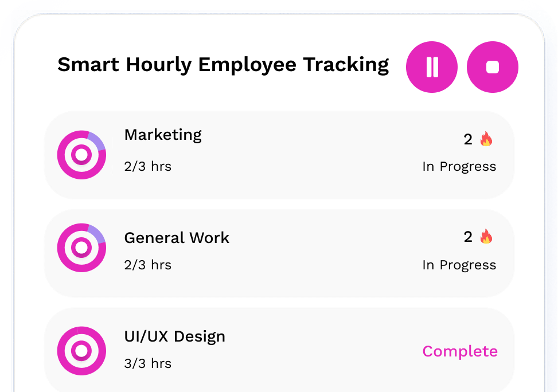The image size is (558, 392).
Task: Stop the employee tracking timer
Action: tap(493, 67)
